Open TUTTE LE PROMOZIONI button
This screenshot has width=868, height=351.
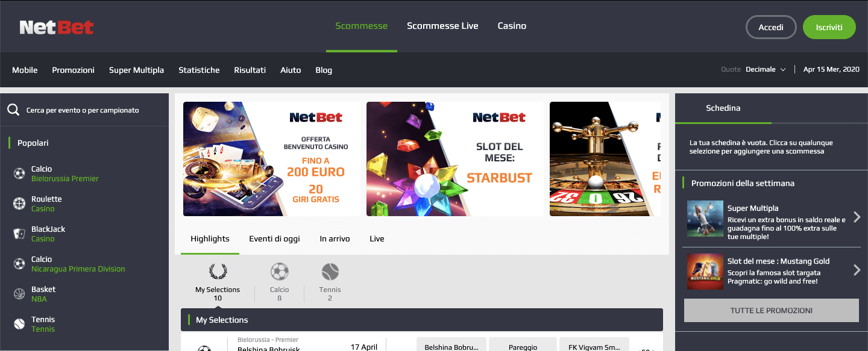tap(772, 311)
